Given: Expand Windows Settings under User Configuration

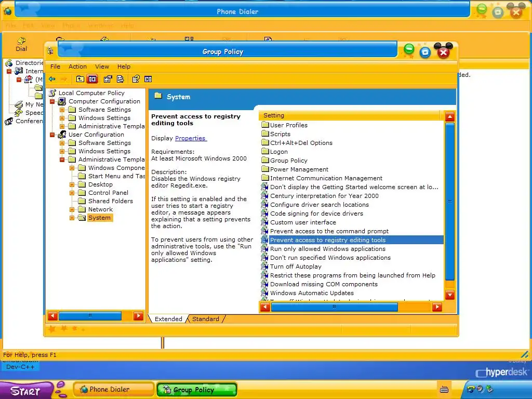Looking at the screenshot, I should (x=62, y=151).
